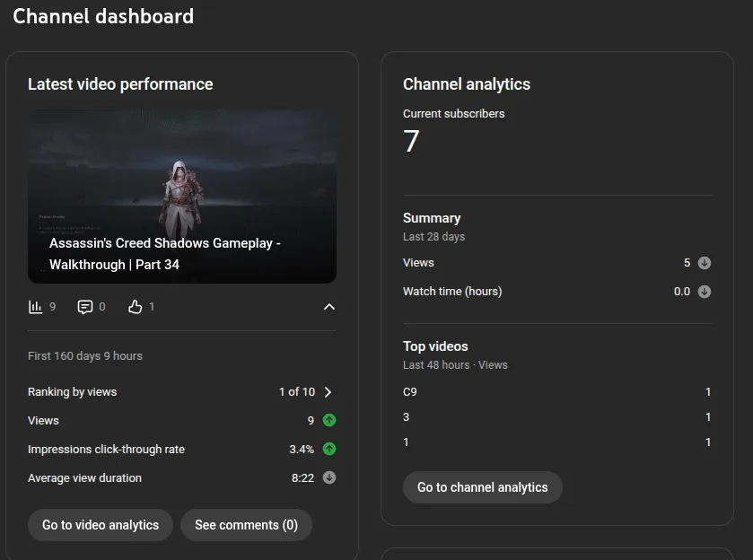
Task: Click the views bar chart icon under thumbnail
Action: click(36, 306)
